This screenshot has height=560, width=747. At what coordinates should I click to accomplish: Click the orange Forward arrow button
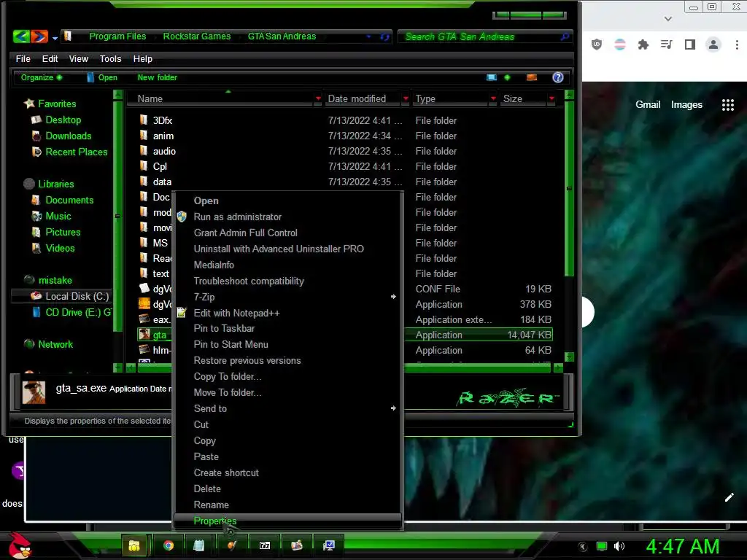point(39,36)
